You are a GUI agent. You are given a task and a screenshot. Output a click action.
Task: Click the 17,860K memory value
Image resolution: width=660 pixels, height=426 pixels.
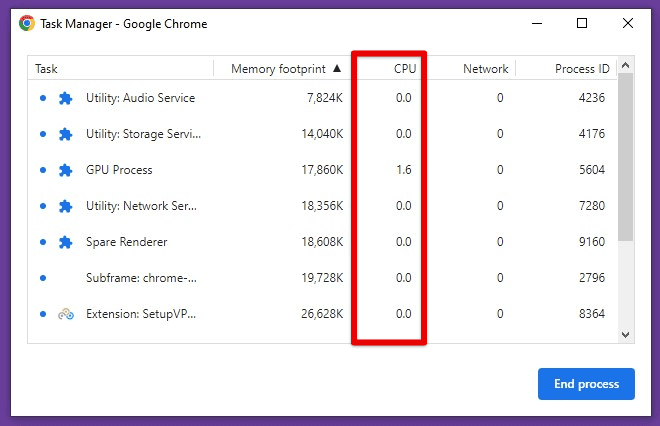point(322,170)
